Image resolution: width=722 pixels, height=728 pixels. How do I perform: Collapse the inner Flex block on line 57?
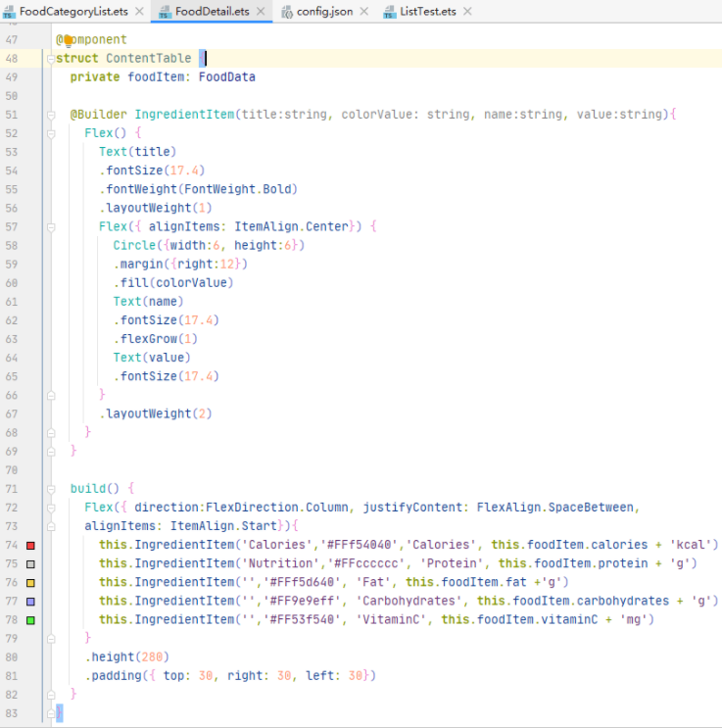coord(50,226)
